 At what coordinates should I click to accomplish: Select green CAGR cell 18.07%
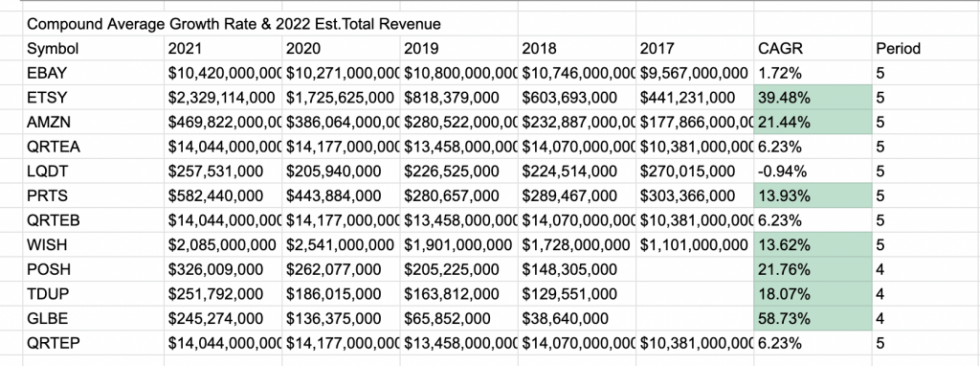813,293
